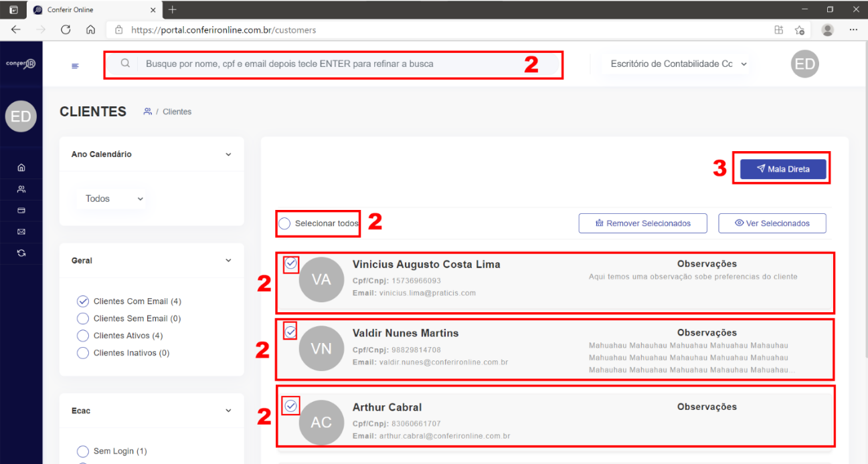868x464 pixels.
Task: Open the Clients icon in left sidebar
Action: point(21,189)
